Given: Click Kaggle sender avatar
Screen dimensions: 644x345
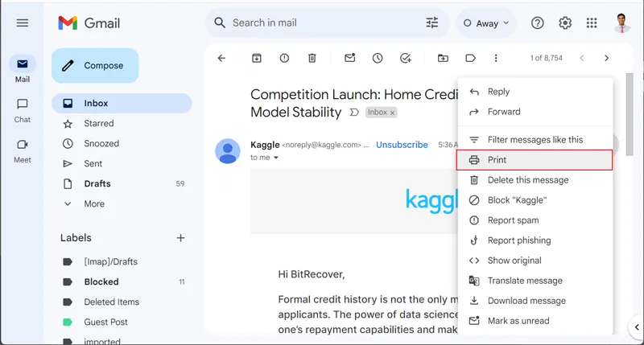Looking at the screenshot, I should coord(228,151).
